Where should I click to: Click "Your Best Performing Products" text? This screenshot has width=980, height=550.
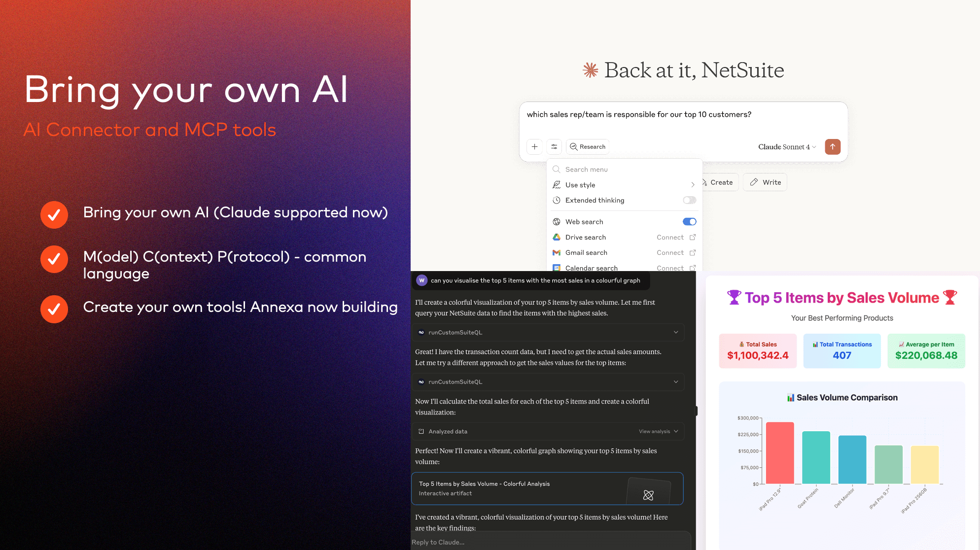(842, 318)
